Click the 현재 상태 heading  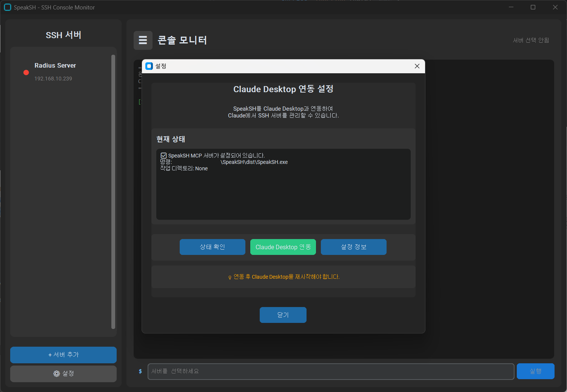click(x=171, y=139)
